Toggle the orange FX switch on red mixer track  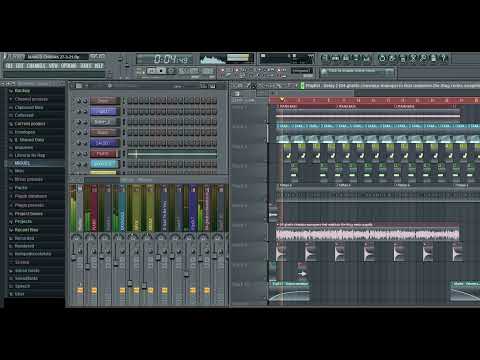pyautogui.click(x=94, y=291)
